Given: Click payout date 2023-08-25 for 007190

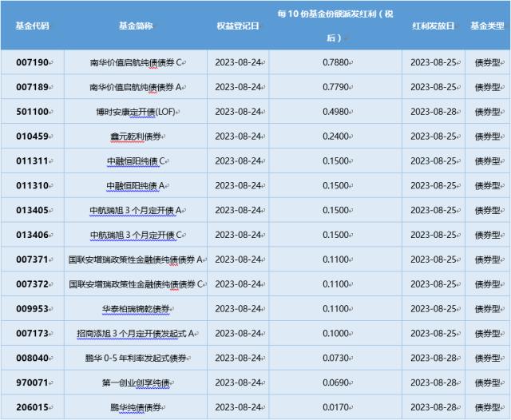Looking at the screenshot, I should (x=433, y=62).
